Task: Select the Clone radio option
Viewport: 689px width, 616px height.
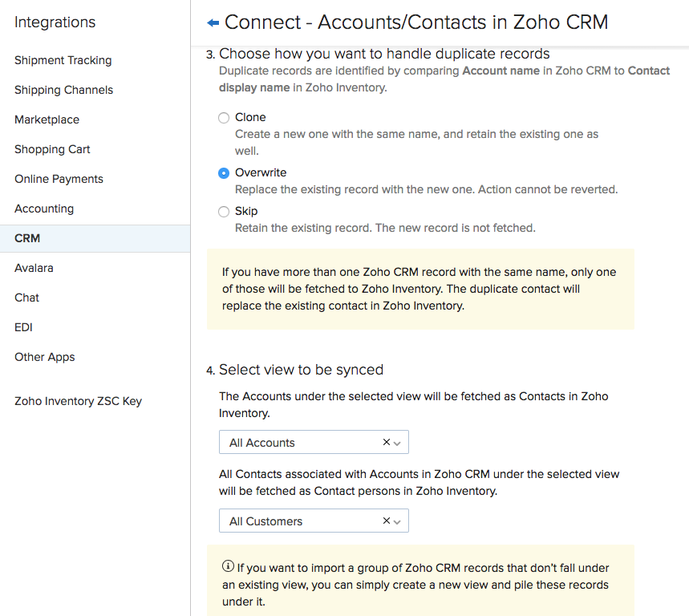Action: click(224, 118)
